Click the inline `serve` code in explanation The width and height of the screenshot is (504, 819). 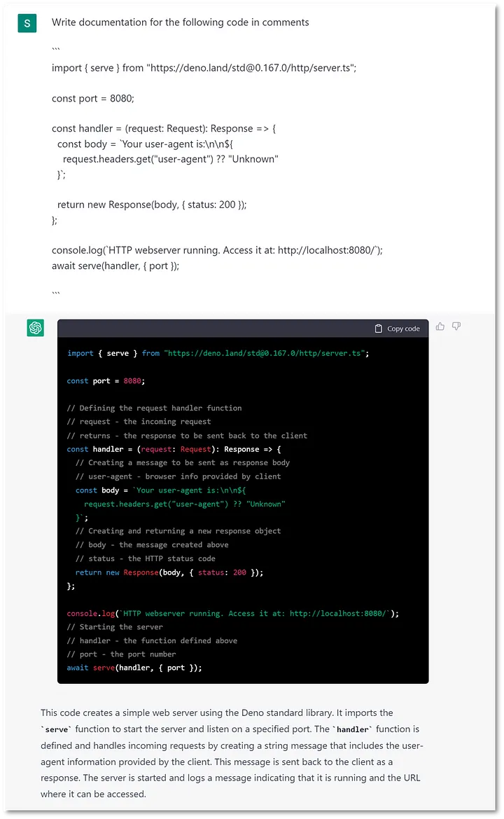[57, 729]
